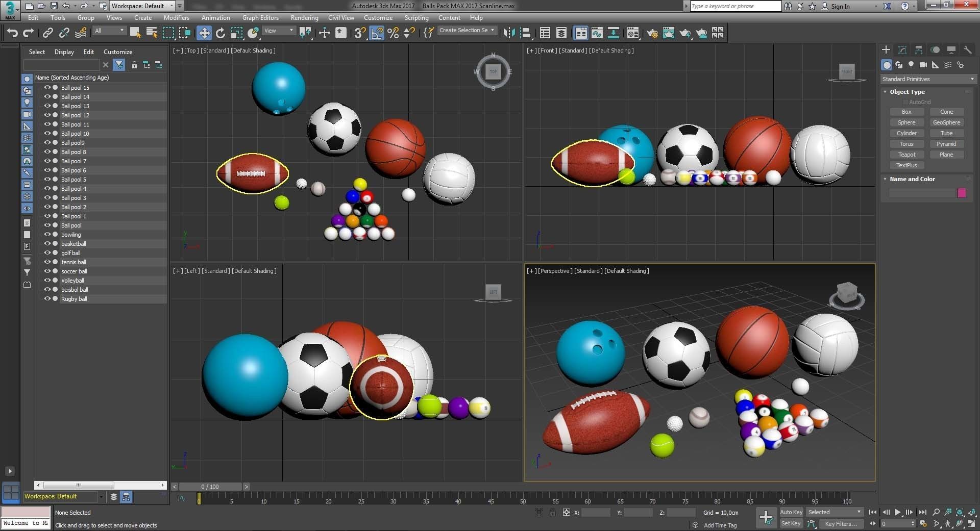This screenshot has height=531, width=980.
Task: Click the magenta object color swatch
Action: [x=962, y=193]
